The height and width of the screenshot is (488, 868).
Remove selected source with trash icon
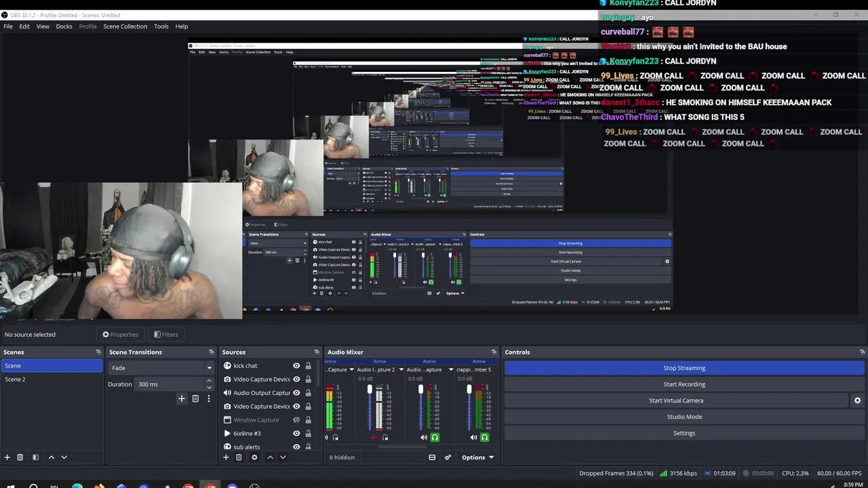239,457
